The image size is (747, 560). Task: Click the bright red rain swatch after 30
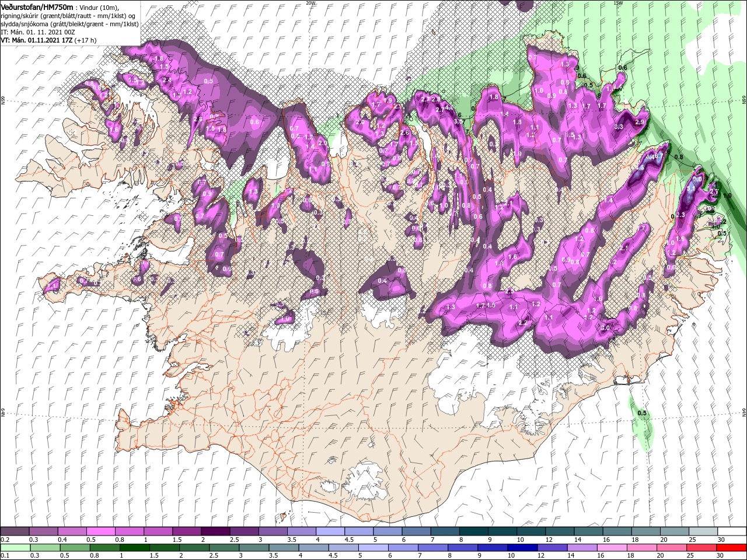tap(731, 548)
